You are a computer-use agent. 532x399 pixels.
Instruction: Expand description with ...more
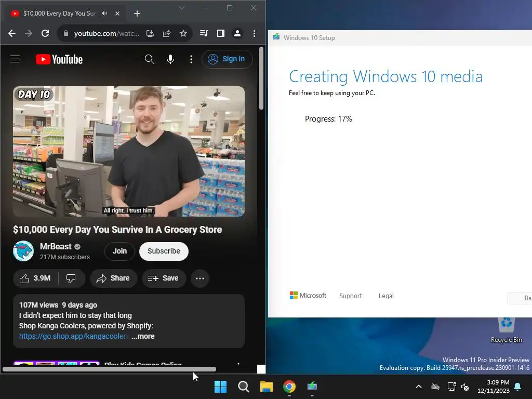point(143,336)
